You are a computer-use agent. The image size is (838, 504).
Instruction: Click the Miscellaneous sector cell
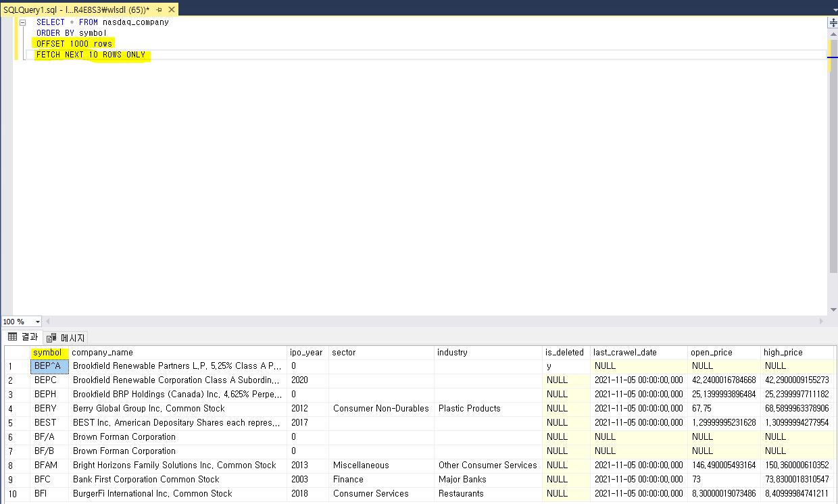pos(382,465)
